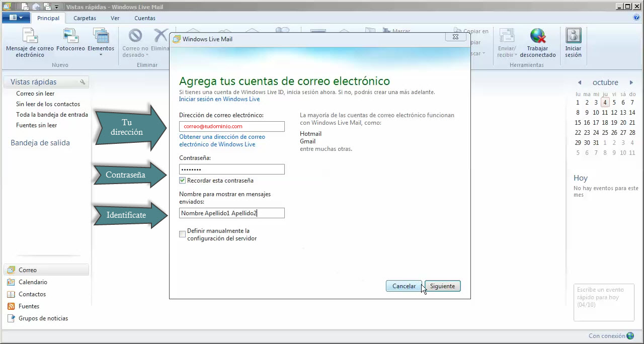The width and height of the screenshot is (644, 344).
Task: Select Fuentes sin leer quick view
Action: [x=36, y=125]
